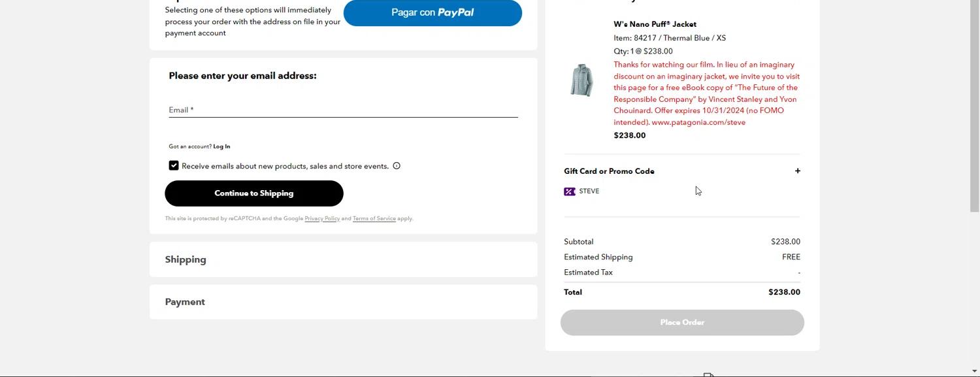This screenshot has width=980, height=377.
Task: Expand the Payment section
Action: tap(185, 302)
